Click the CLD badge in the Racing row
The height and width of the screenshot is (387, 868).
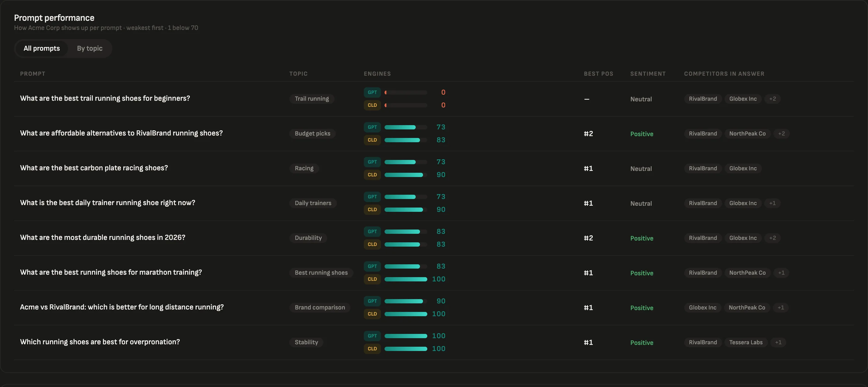(372, 175)
